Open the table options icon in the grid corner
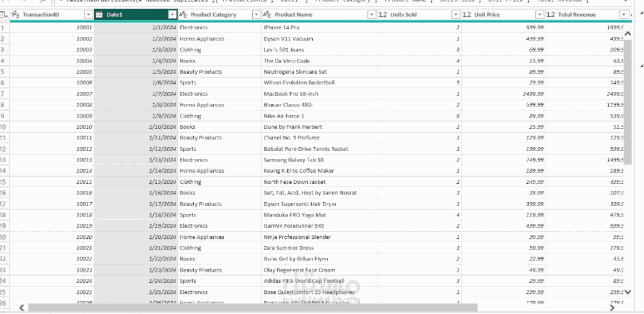 (x=4, y=15)
